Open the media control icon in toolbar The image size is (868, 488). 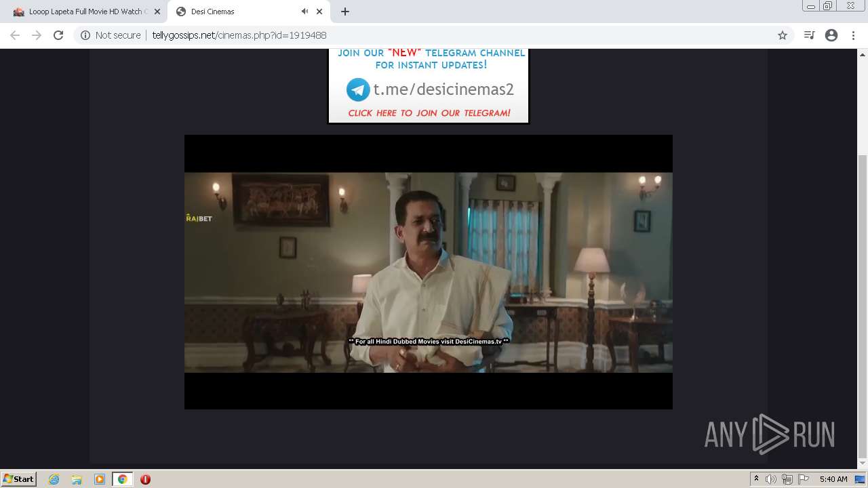[x=809, y=35]
